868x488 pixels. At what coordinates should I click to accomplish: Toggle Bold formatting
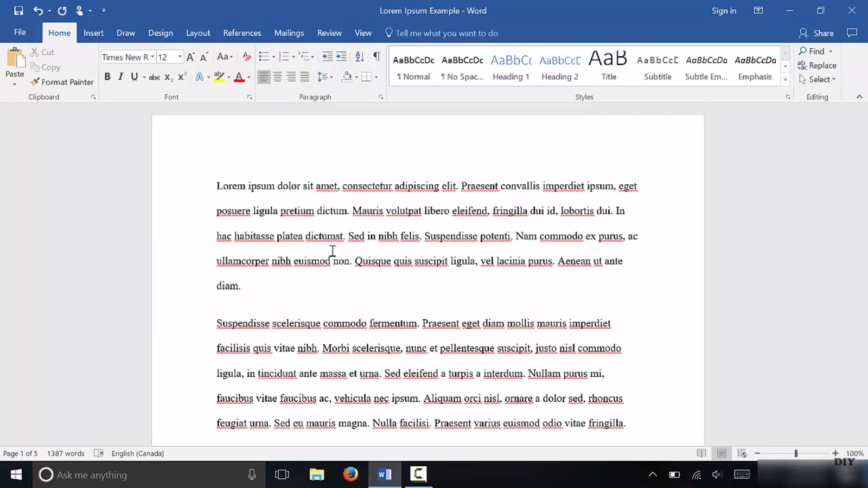(107, 77)
